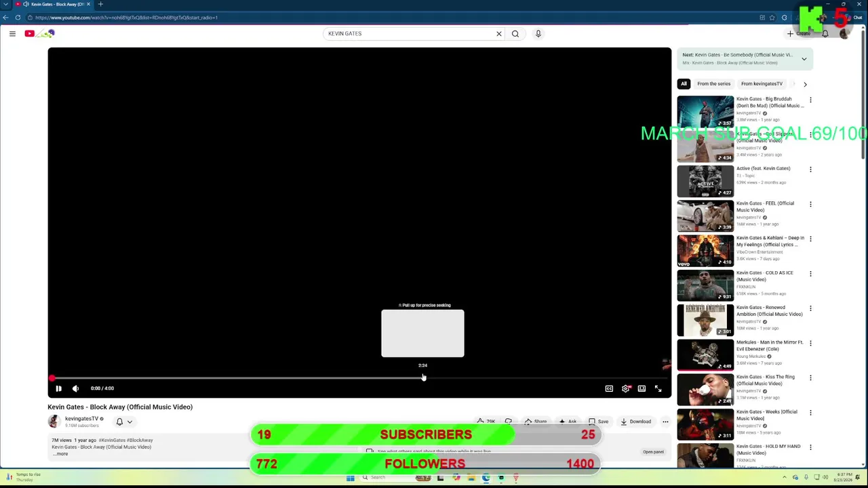Open options for Active feat. Kevin Gates
Viewport: 868px width, 488px height.
(x=810, y=169)
